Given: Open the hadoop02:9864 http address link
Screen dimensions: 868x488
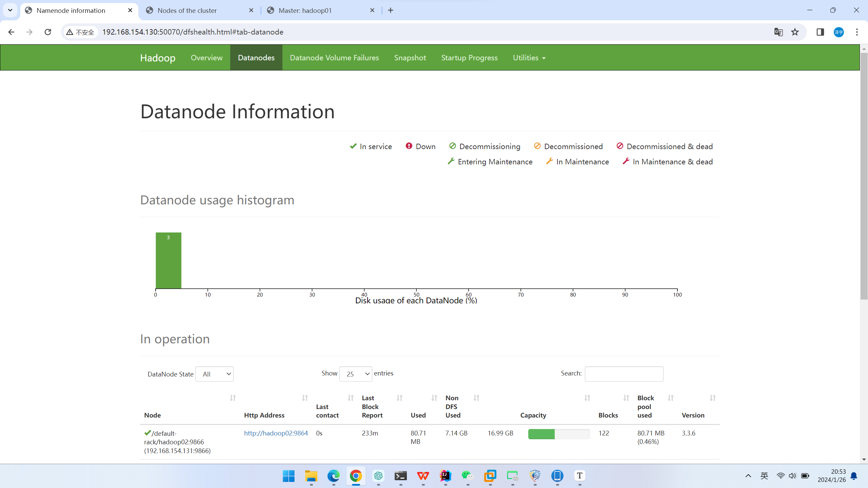Looking at the screenshot, I should tap(276, 433).
